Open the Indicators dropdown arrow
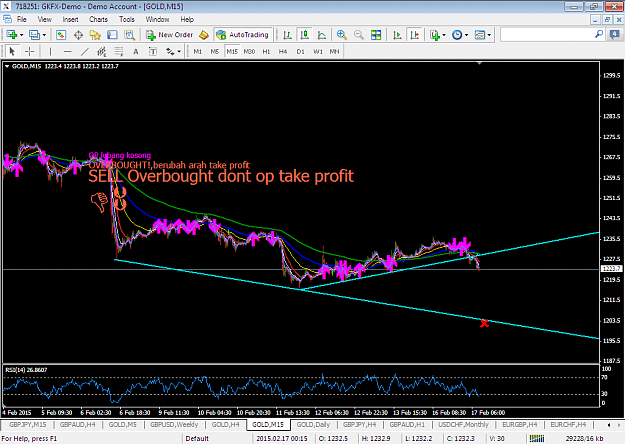 click(444, 35)
